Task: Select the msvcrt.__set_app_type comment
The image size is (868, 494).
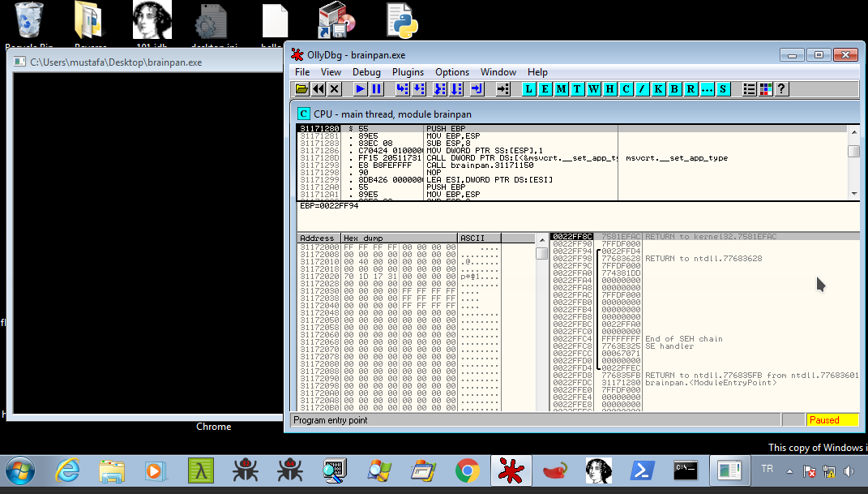Action: coord(677,158)
